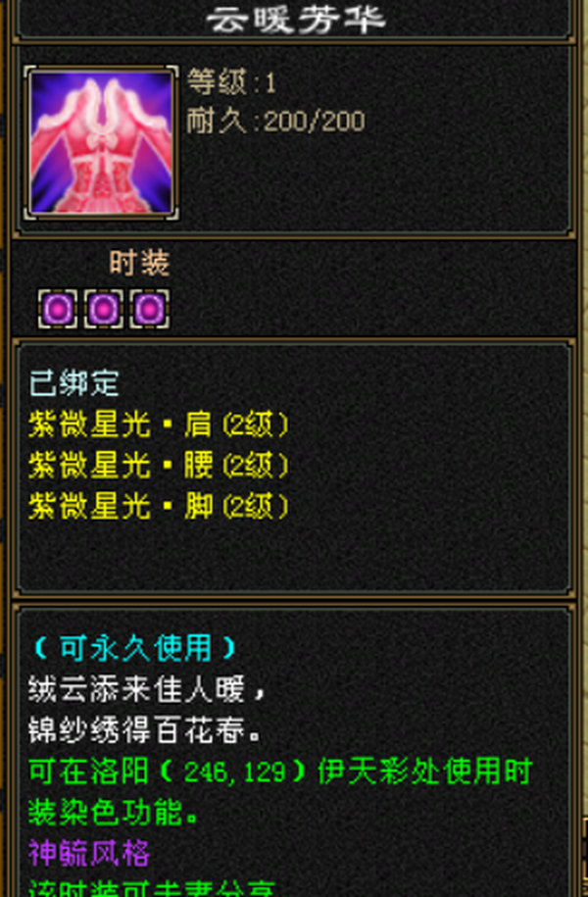The image size is (588, 897).
Task: Click the partially visible bottom green line
Action: click(x=153, y=889)
